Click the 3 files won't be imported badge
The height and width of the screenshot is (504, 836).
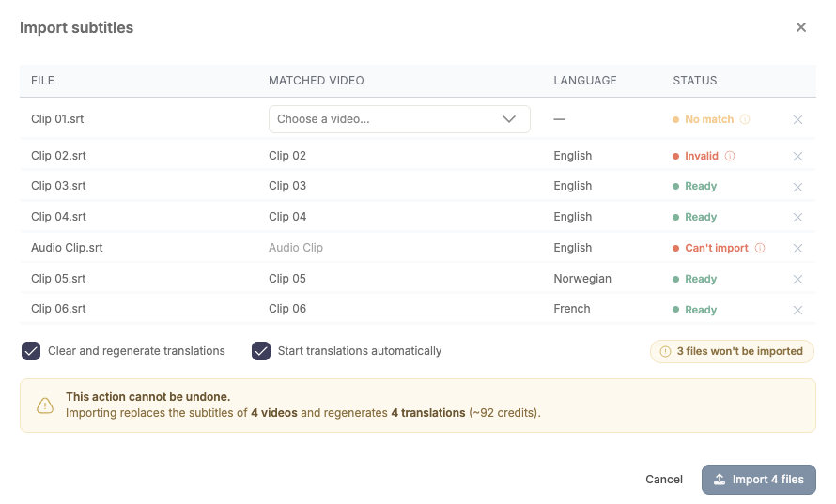click(x=732, y=351)
